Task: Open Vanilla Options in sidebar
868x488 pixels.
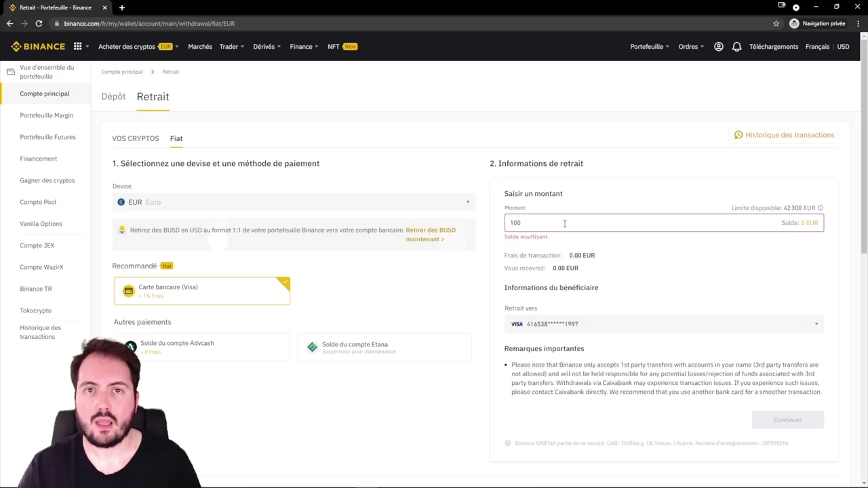Action: click(x=41, y=224)
